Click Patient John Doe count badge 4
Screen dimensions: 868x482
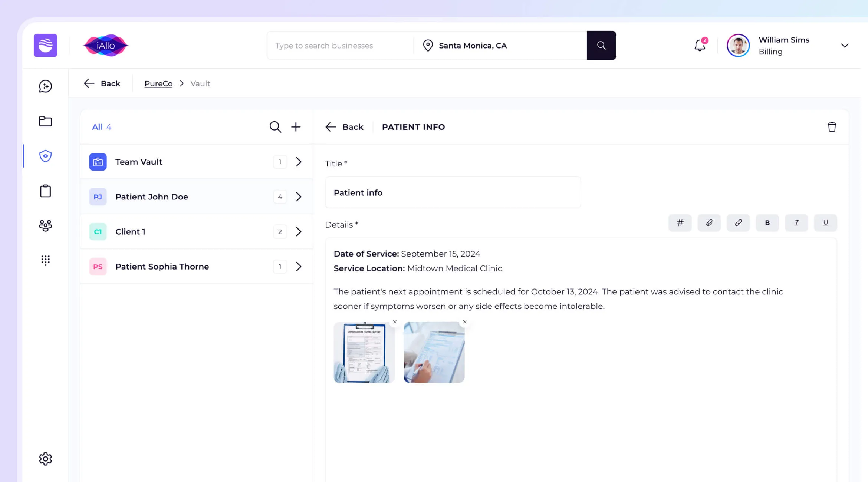[x=280, y=197]
